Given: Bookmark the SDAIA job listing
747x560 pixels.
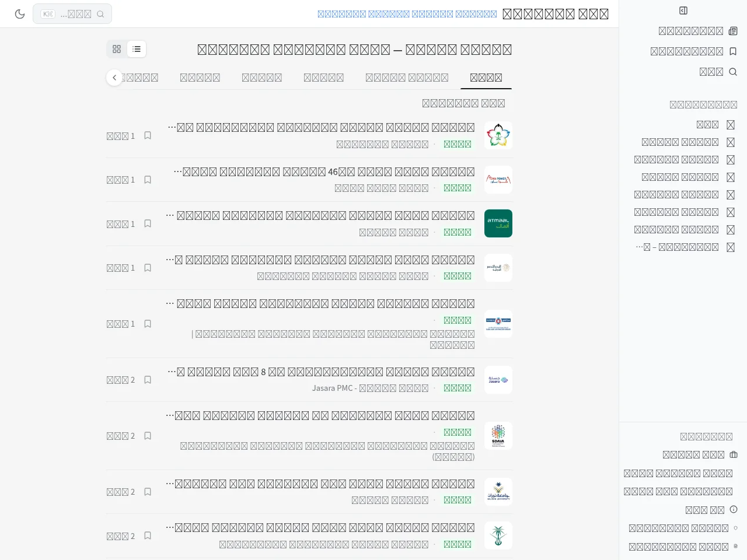Looking at the screenshot, I should [148, 436].
